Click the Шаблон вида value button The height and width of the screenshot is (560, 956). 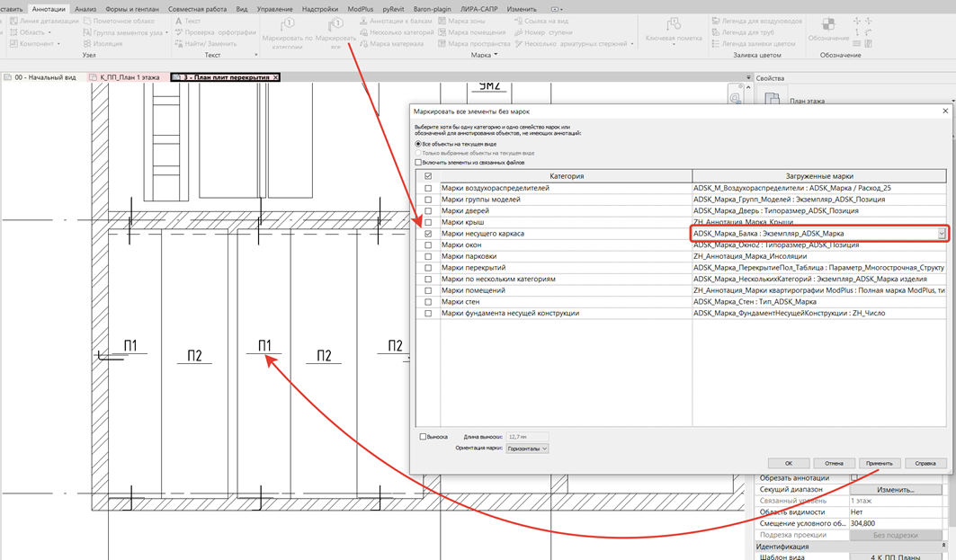(895, 557)
